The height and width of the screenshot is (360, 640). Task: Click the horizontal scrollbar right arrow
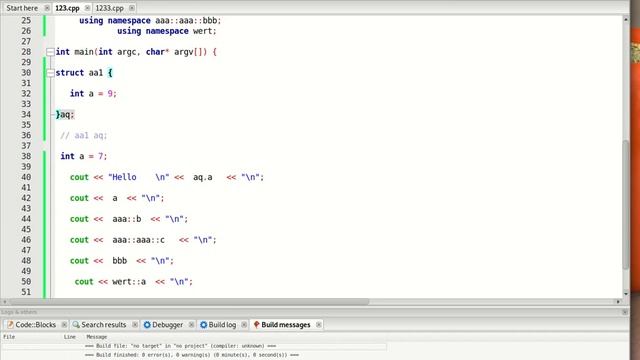point(618,302)
